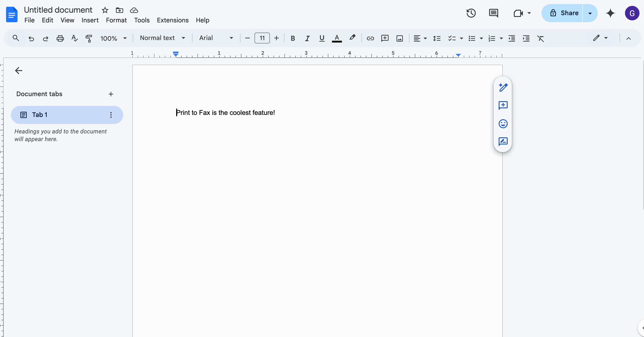
Task: Suggest edits from side panel
Action: (x=503, y=142)
